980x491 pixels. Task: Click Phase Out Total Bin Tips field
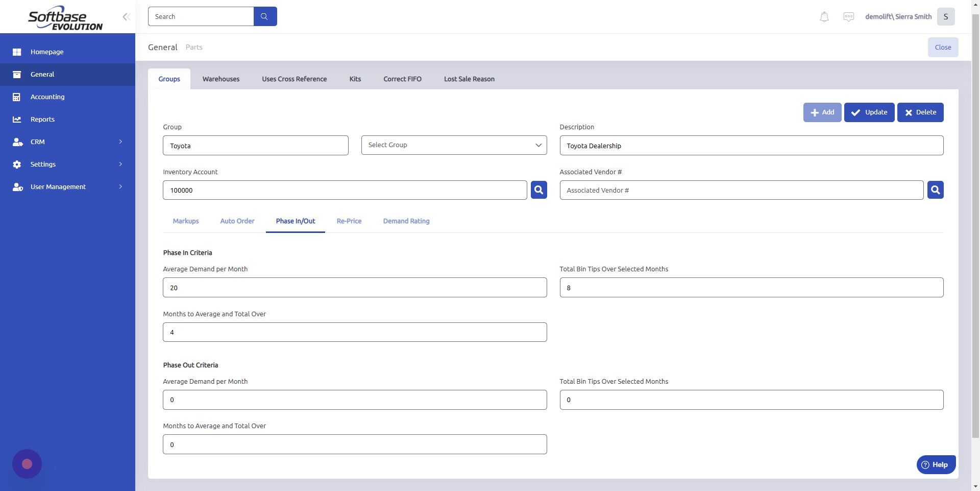(751, 400)
